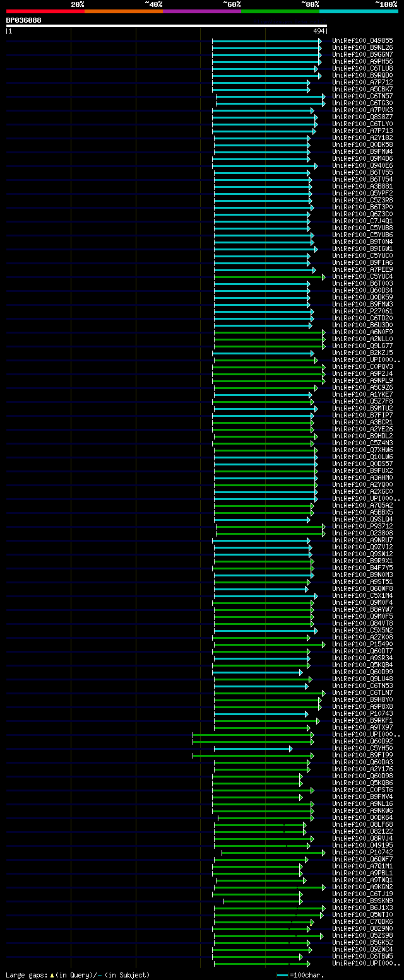
Task: Select the UniRef100_Q9LG77 entry
Action: coord(363,346)
